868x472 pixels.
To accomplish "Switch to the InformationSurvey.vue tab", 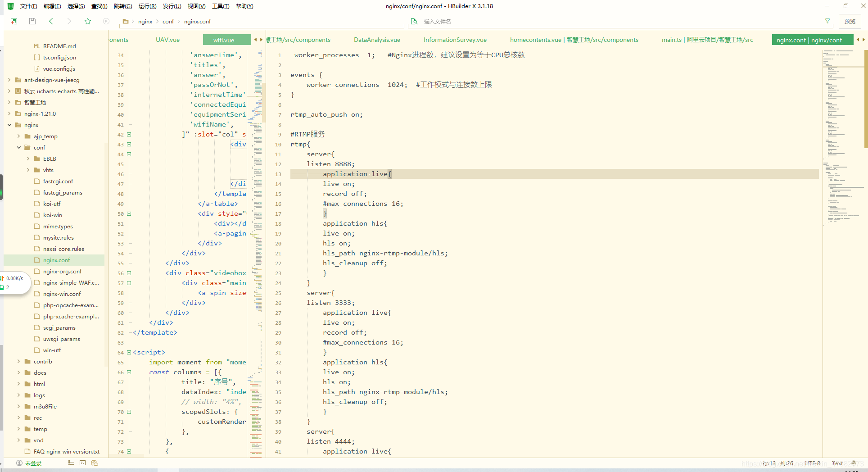I will [x=455, y=40].
